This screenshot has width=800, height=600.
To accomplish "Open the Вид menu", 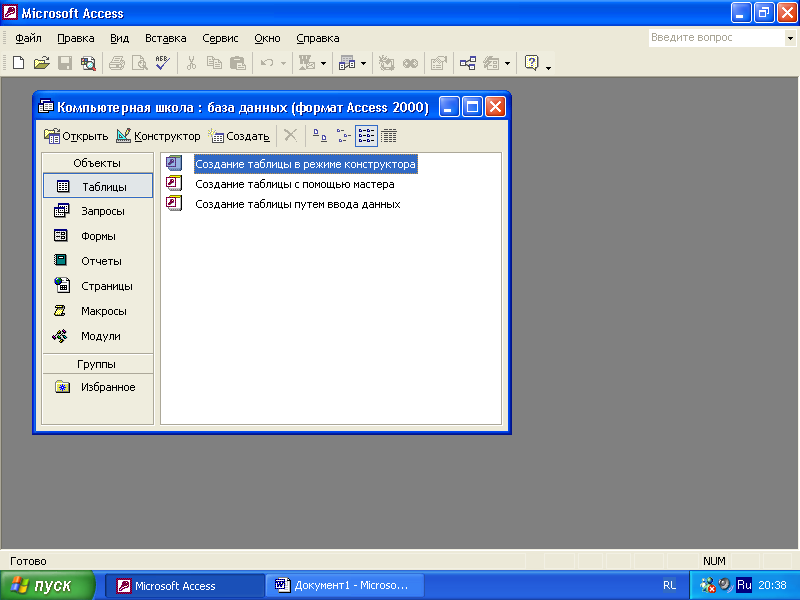I will click(119, 38).
